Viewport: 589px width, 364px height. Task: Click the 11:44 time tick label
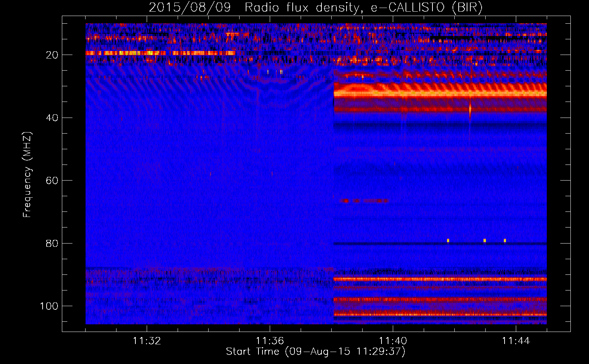(516, 341)
